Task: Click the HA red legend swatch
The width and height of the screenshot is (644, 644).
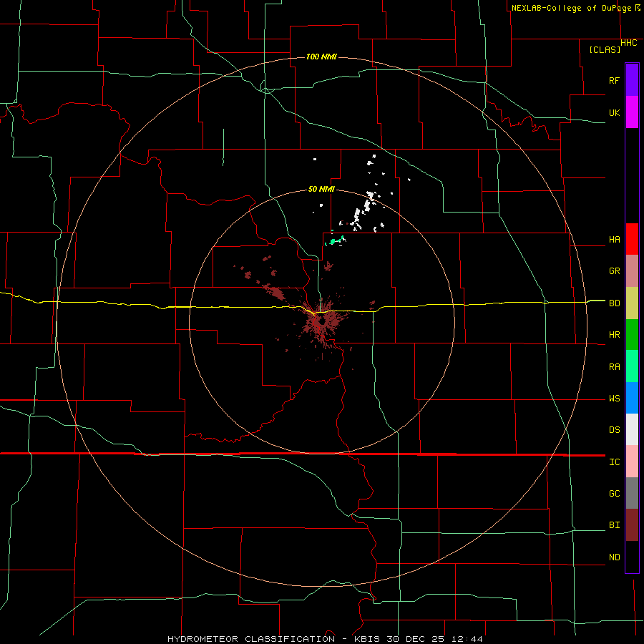Action: [632, 239]
